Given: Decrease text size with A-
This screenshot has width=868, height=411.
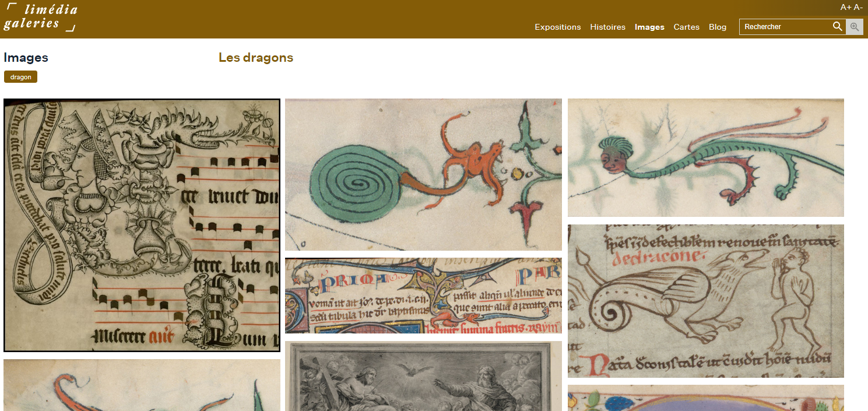Looking at the screenshot, I should (858, 7).
